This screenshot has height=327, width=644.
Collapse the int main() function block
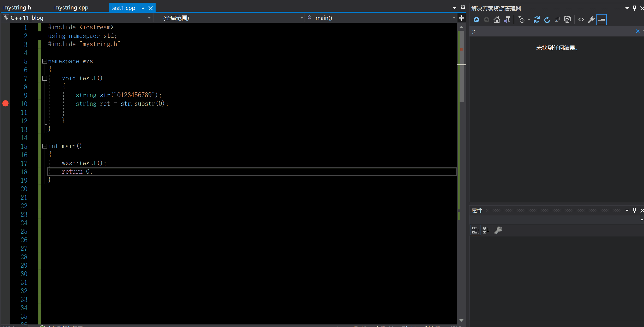[x=45, y=146]
